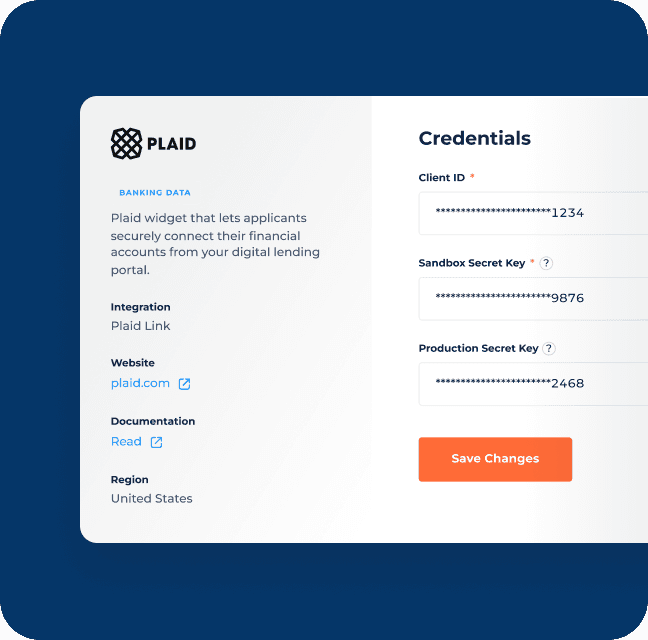This screenshot has width=648, height=640.
Task: Open the Sandbox Secret Key help tooltip
Action: point(546,263)
